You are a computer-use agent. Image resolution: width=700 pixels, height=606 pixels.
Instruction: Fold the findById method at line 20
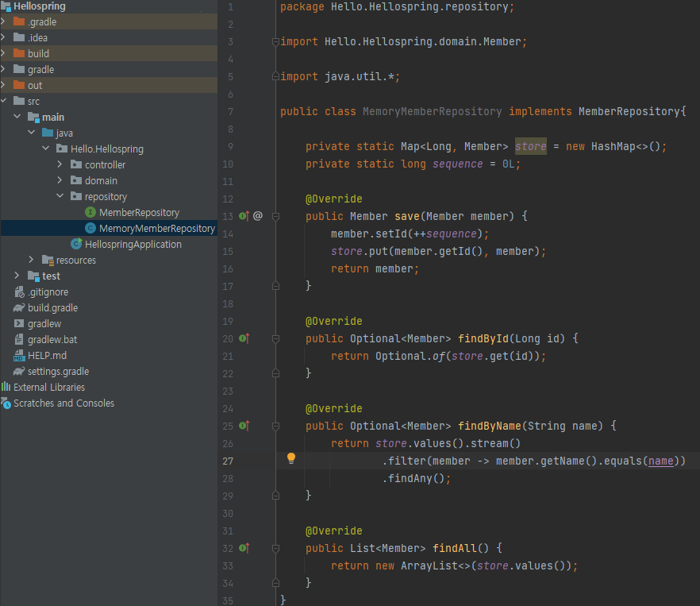(276, 339)
